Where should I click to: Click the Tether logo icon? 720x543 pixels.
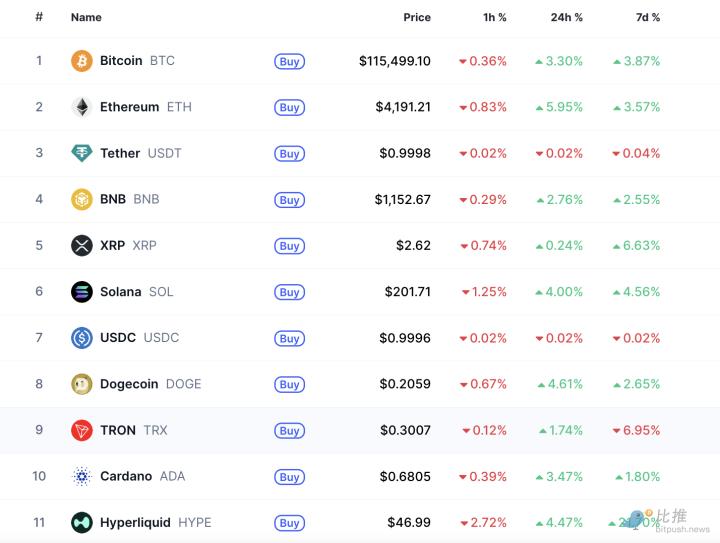coord(81,153)
